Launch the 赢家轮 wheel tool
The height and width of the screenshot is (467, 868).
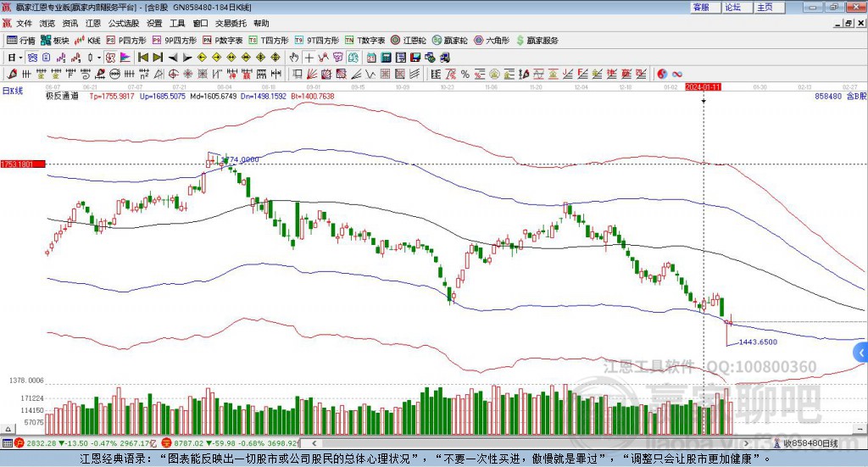point(450,41)
